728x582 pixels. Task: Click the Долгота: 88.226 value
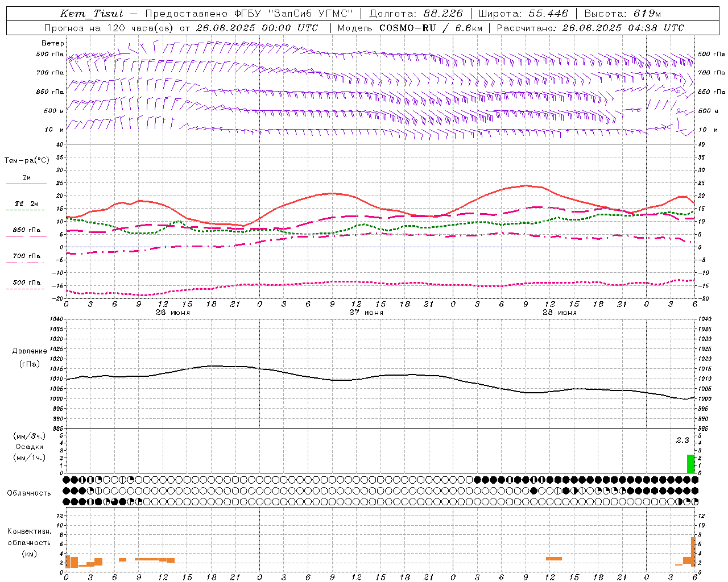[x=416, y=14]
